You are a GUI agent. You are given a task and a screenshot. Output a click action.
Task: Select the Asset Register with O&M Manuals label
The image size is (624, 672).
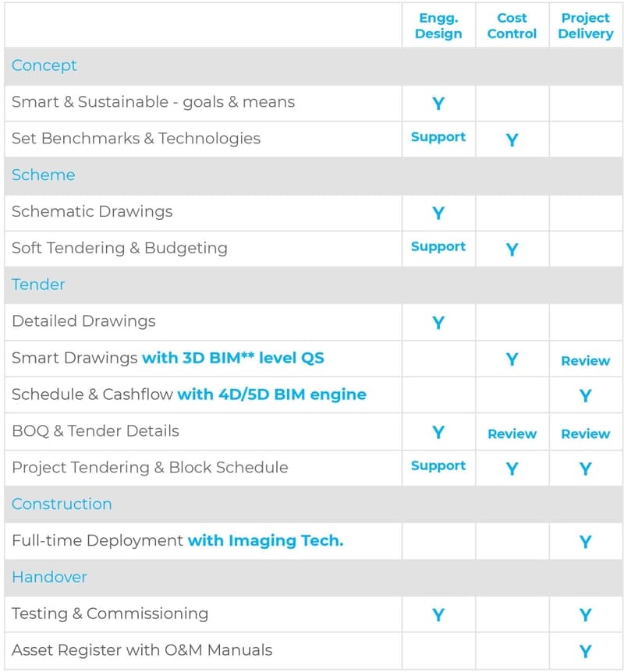[x=142, y=649]
